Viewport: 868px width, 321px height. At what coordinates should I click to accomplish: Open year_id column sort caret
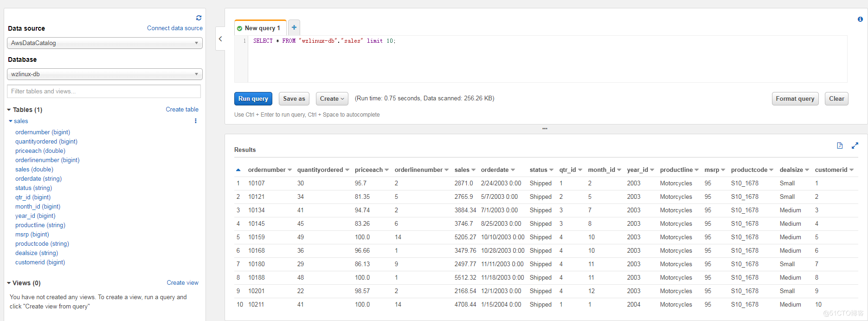(x=652, y=170)
